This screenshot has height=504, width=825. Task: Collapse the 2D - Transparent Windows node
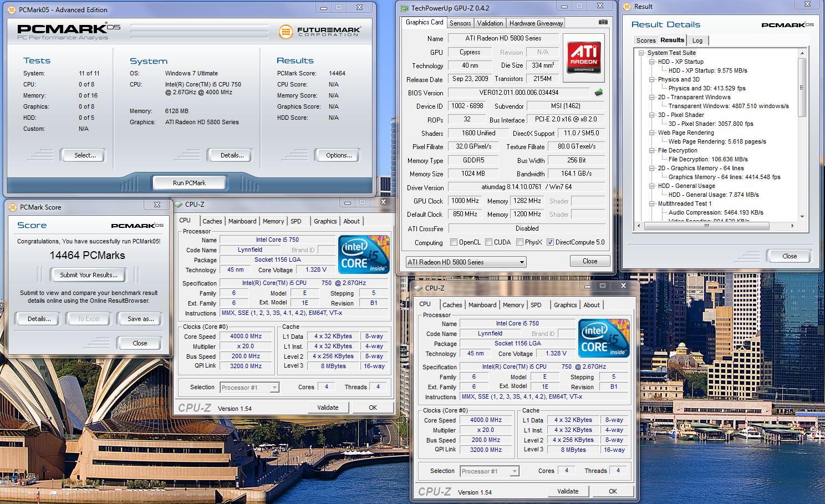click(x=652, y=97)
